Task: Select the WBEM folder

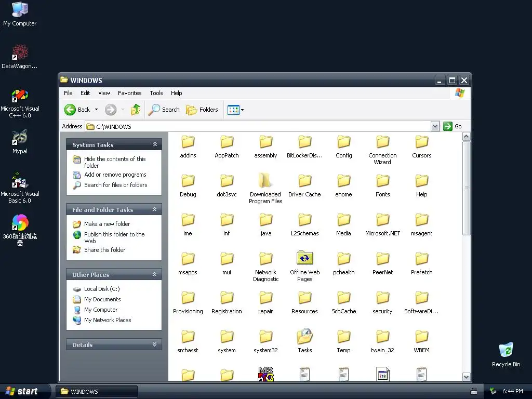Action: (422, 342)
